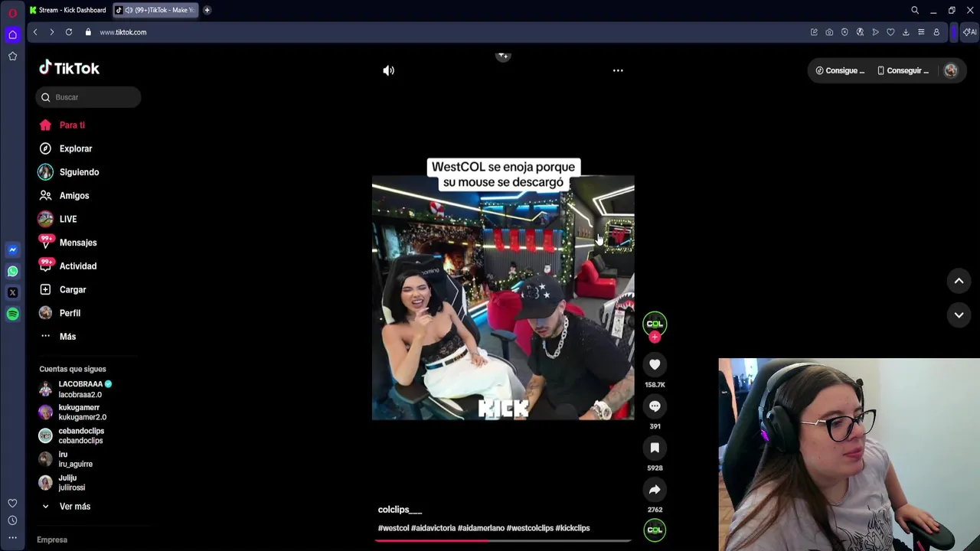Open the ad blocker shield icon
The height and width of the screenshot is (551, 980).
coord(844,32)
